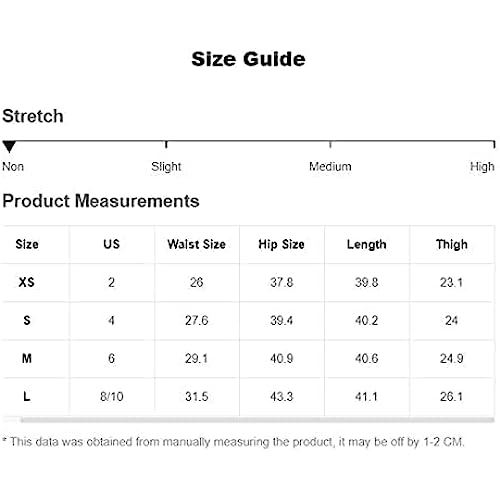The height and width of the screenshot is (500, 500).
Task: Click the High stretch label
Action: (x=482, y=167)
